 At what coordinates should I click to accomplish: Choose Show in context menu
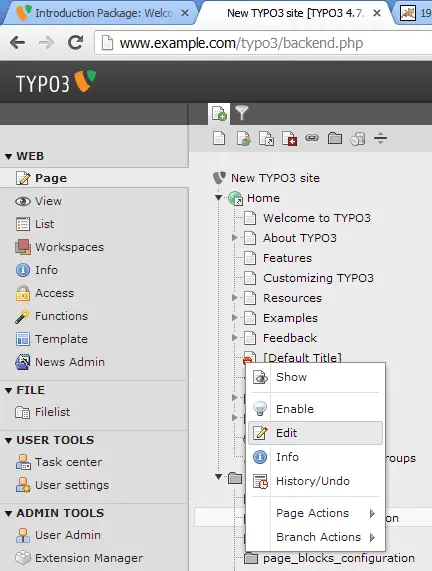point(315,377)
